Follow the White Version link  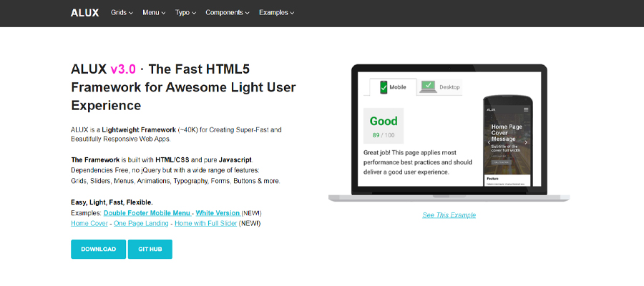tap(218, 213)
